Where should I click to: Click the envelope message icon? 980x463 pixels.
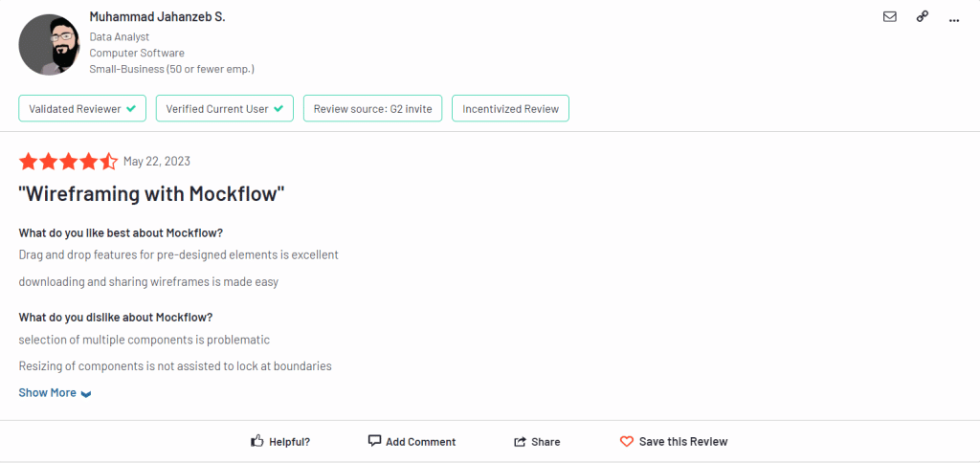(x=889, y=17)
